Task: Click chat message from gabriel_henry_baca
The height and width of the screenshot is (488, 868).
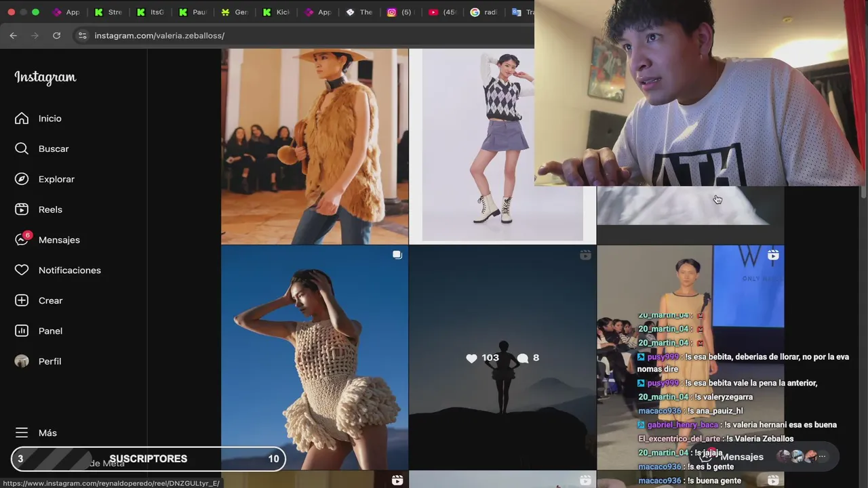Action: pos(737,425)
